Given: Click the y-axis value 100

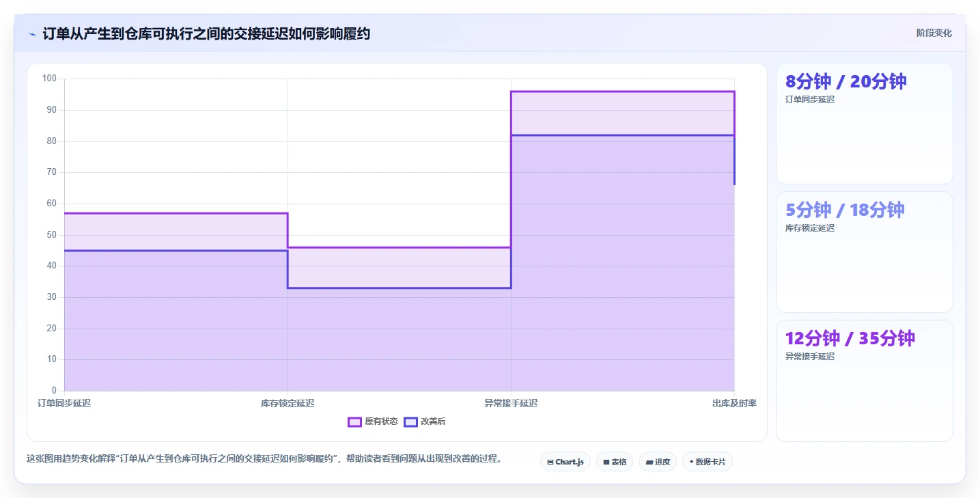Looking at the screenshot, I should (x=49, y=79).
